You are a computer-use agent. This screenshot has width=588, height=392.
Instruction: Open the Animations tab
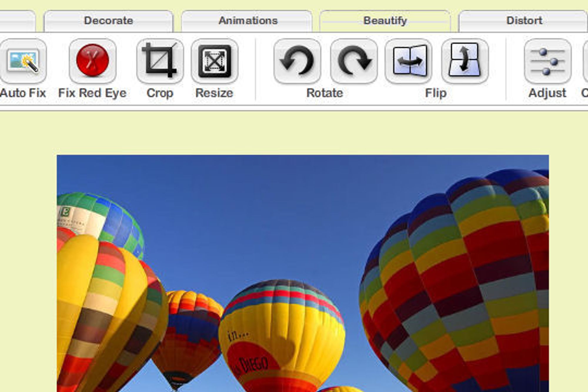point(247,21)
